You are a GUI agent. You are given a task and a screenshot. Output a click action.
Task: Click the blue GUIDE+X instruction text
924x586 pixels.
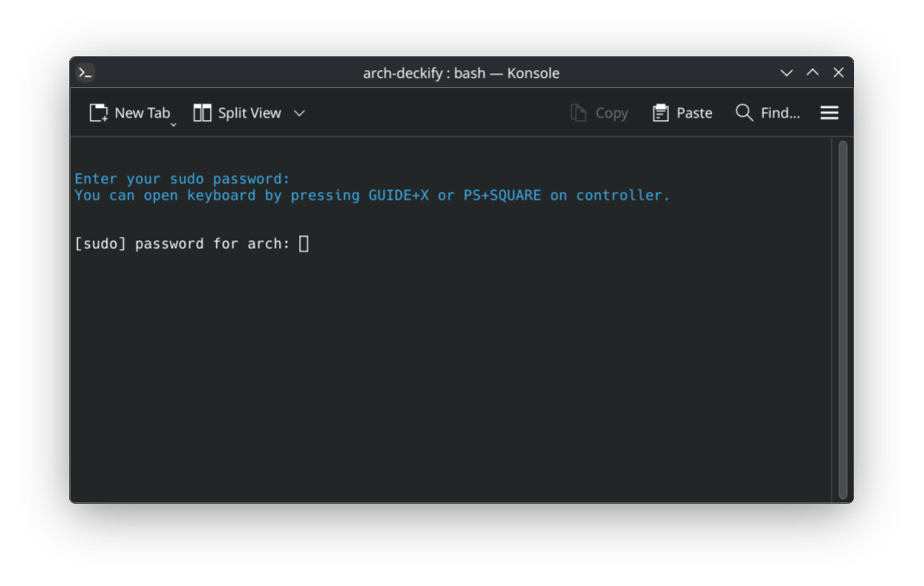(398, 194)
